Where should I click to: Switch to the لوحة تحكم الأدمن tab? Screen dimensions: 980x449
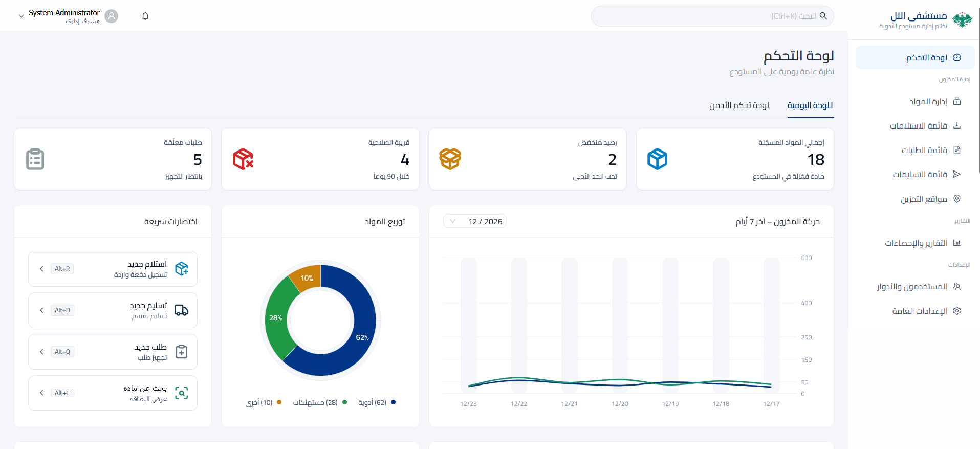739,105
